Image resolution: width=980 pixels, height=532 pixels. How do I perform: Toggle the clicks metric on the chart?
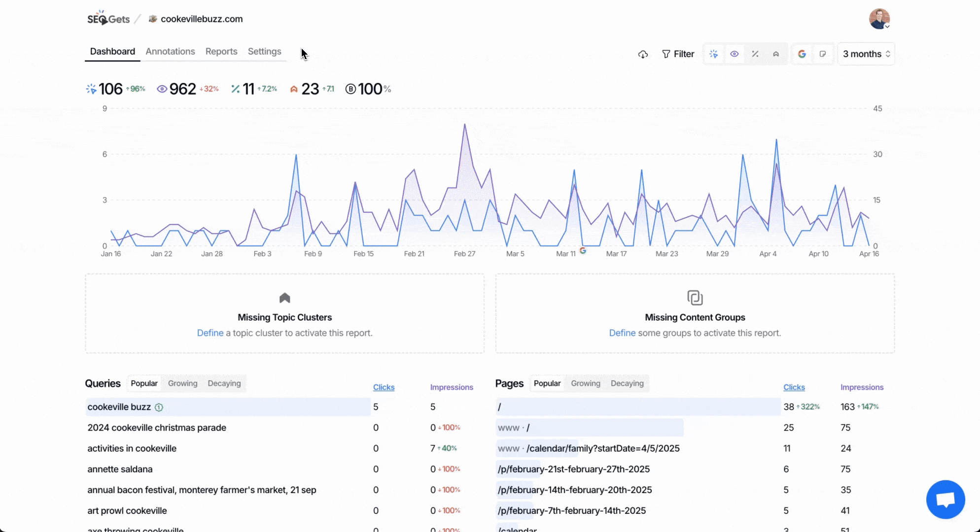713,54
